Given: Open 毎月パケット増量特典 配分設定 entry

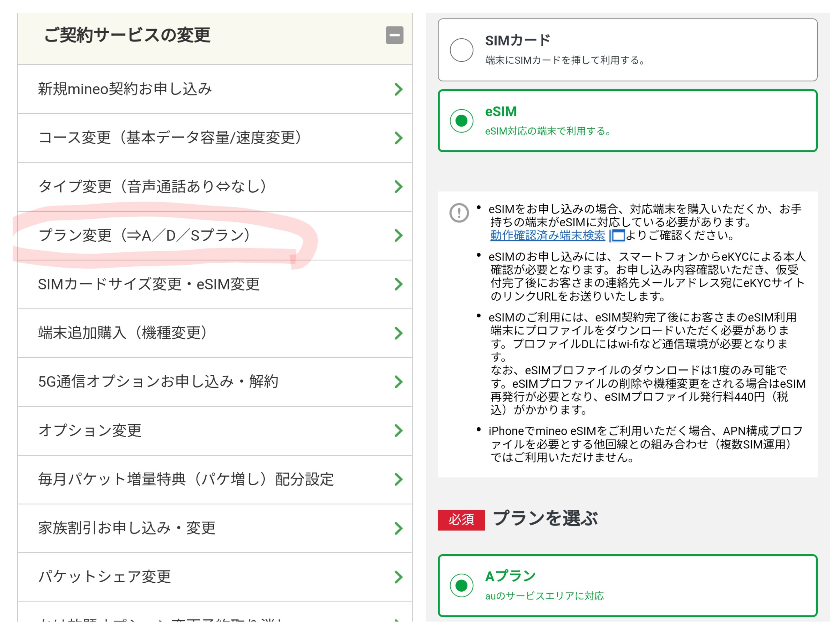Looking at the screenshot, I should [186, 479].
